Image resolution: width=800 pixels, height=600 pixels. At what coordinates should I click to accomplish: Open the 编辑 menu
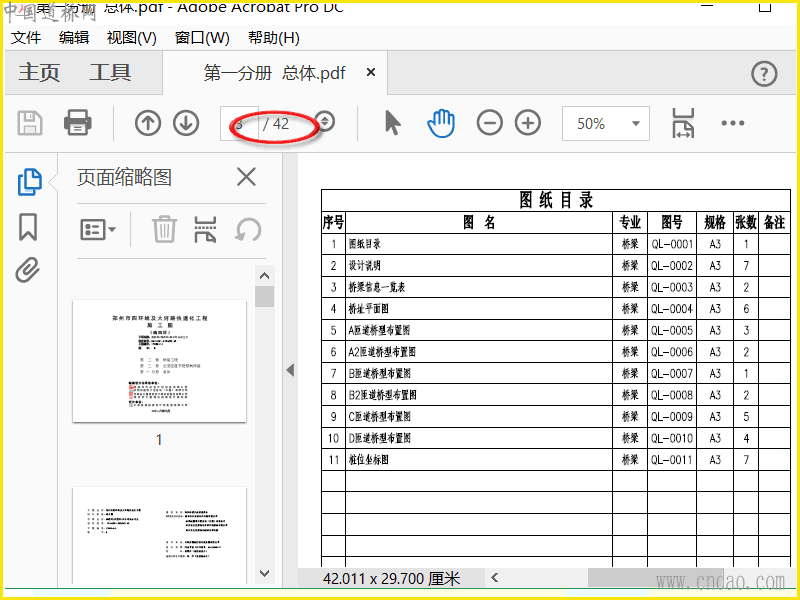(74, 38)
